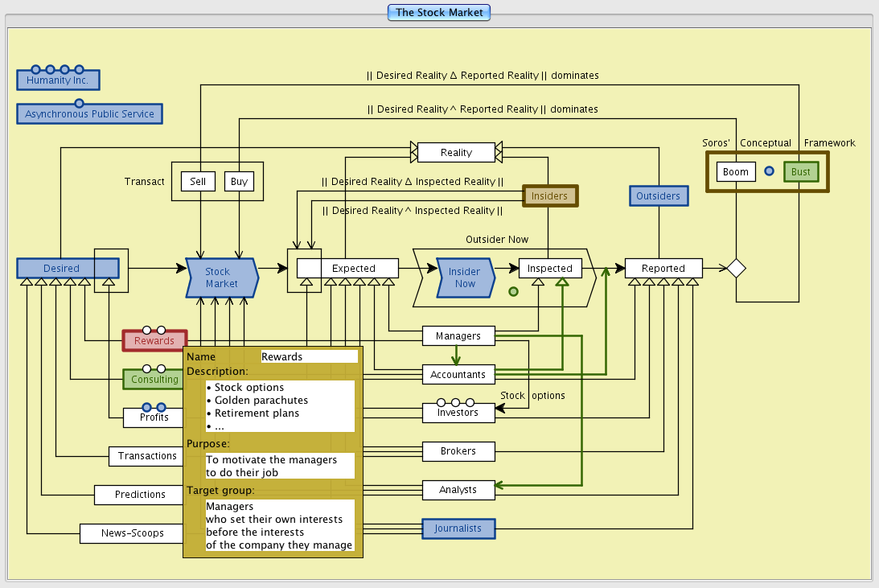
Task: Select the Insider Now chevron node
Action: [464, 278]
